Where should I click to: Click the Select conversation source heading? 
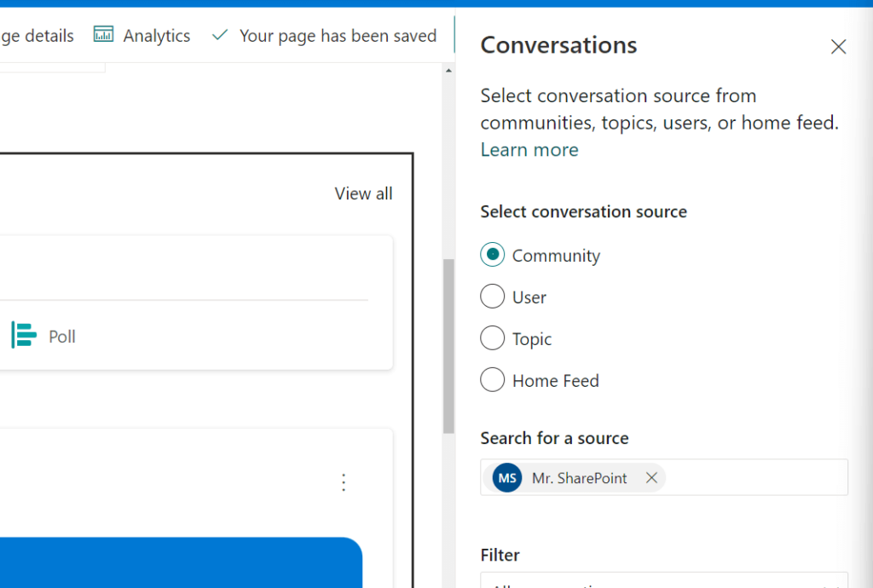click(583, 212)
